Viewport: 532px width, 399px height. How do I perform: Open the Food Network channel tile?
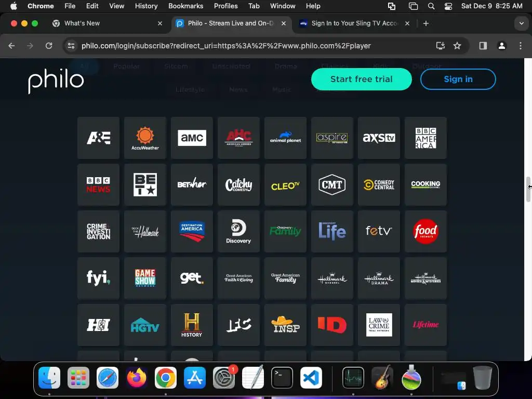coord(426,231)
